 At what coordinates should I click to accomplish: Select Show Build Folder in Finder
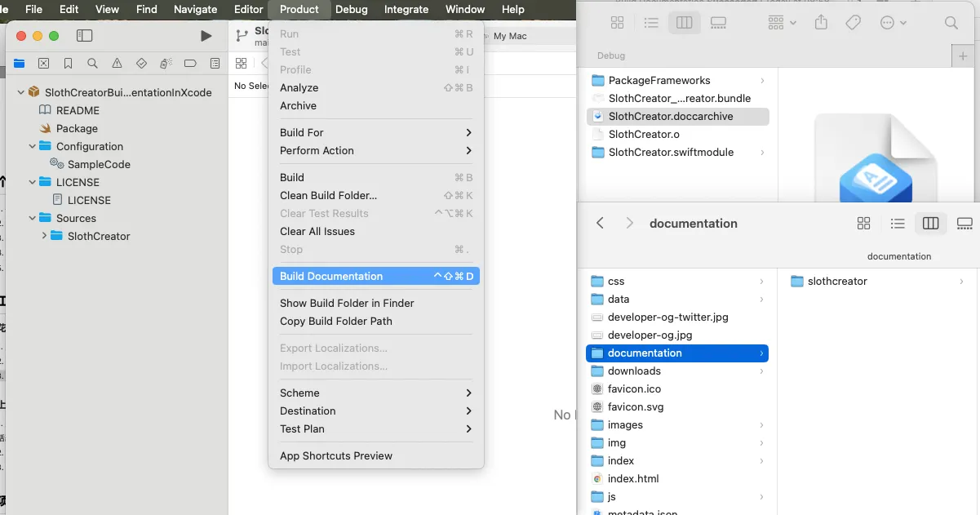pos(347,303)
